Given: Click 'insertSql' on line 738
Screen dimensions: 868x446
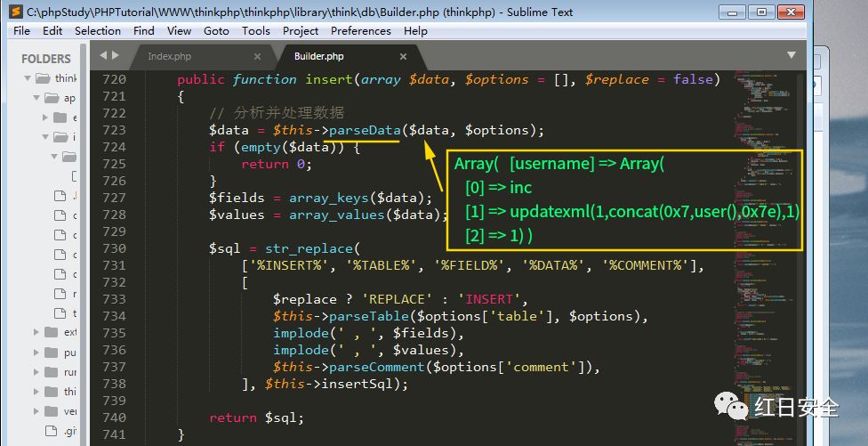Looking at the screenshot, I should 357,384.
